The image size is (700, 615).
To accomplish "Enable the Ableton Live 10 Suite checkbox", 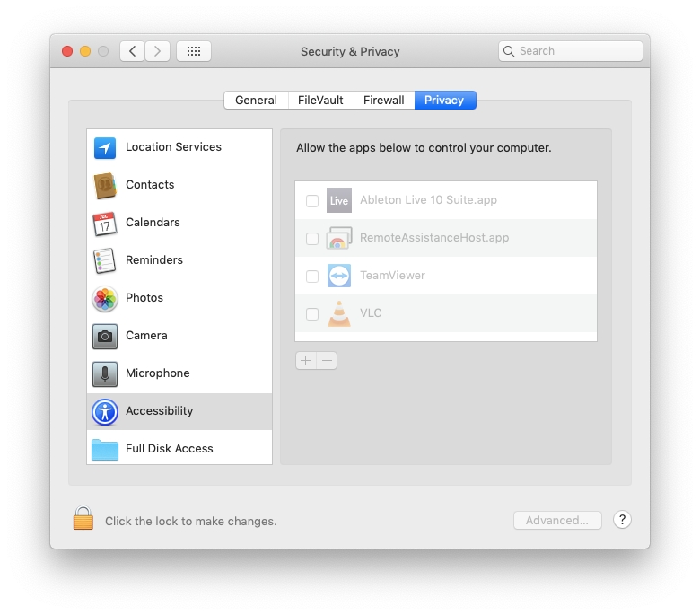I will [x=312, y=201].
